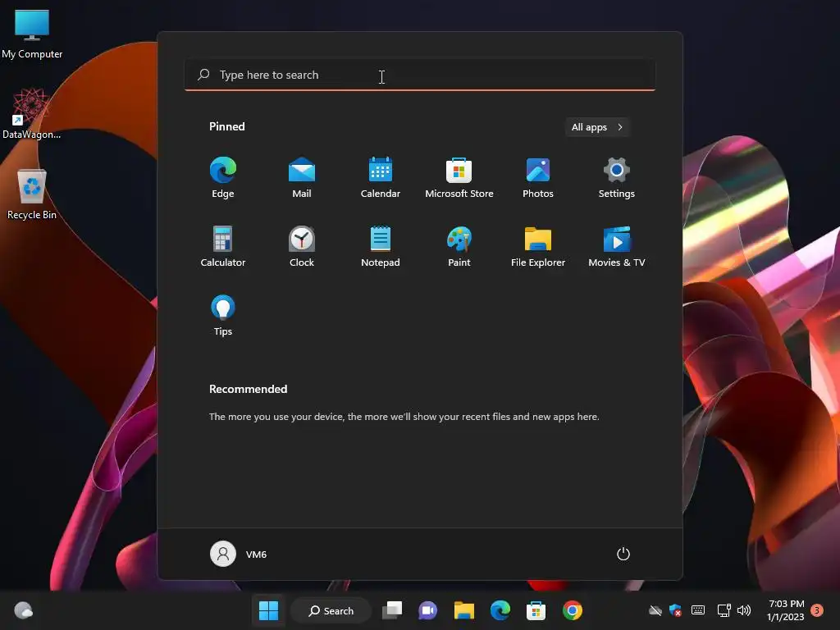Launch Edge from the taskbar

point(500,610)
